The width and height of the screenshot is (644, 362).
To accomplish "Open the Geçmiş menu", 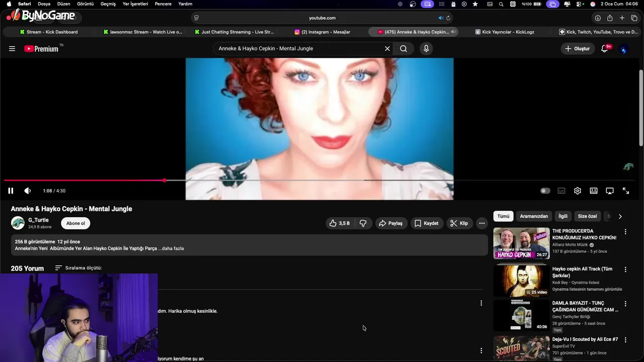I will tap(108, 4).
